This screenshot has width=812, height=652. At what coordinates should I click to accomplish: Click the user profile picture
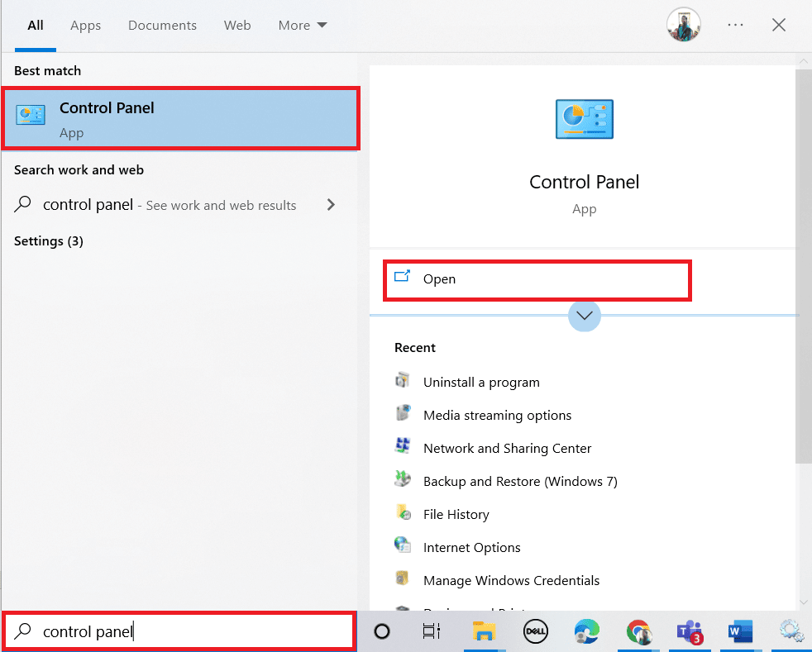(684, 24)
